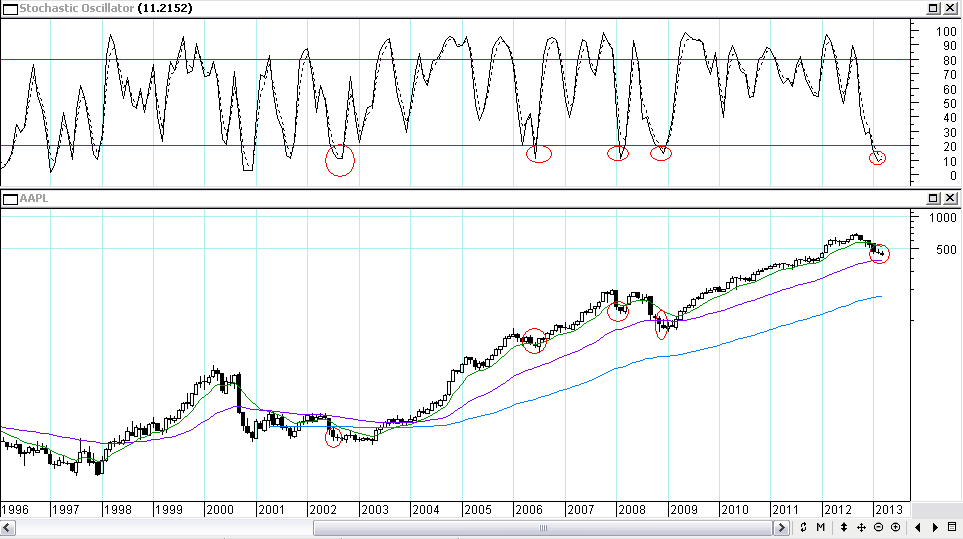Click the 80 level on oscillator scale

point(950,60)
